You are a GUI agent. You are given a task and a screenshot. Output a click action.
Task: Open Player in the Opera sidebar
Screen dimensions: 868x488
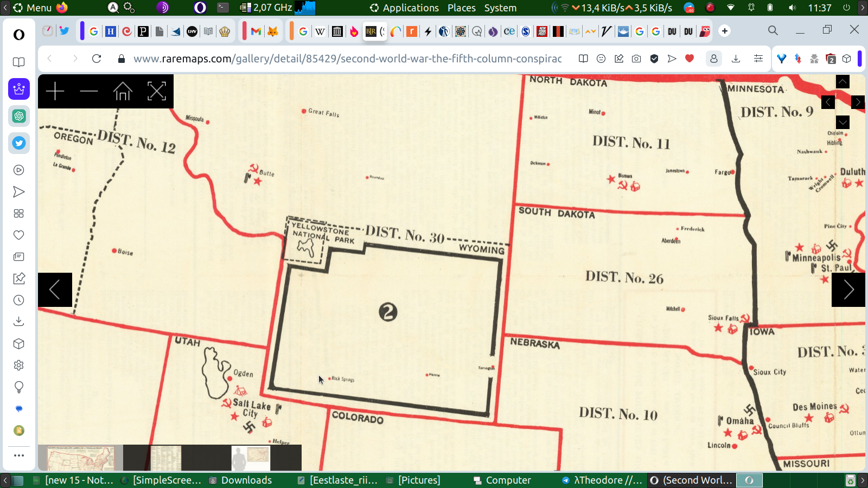(x=19, y=170)
